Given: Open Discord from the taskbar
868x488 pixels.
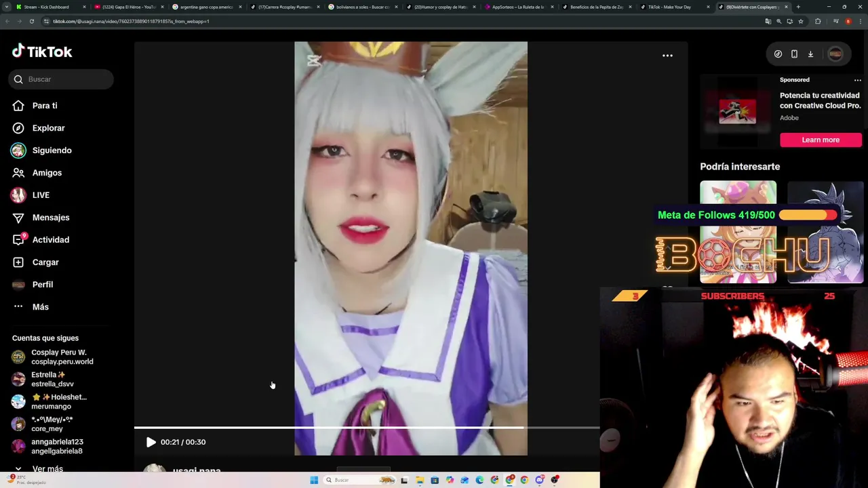Looking at the screenshot, I should (x=540, y=480).
